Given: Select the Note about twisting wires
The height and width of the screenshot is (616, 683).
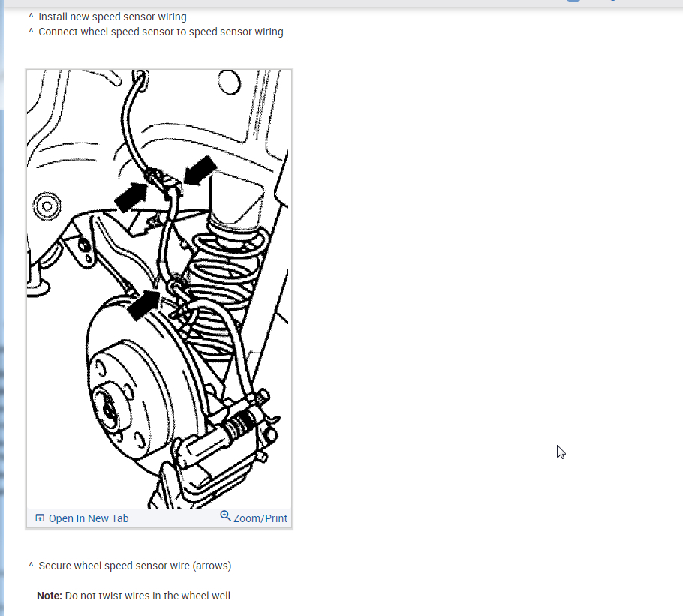Looking at the screenshot, I should click(135, 596).
